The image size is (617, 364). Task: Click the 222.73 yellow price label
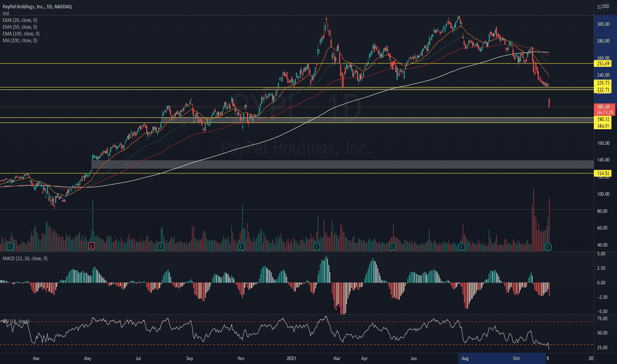click(x=603, y=90)
